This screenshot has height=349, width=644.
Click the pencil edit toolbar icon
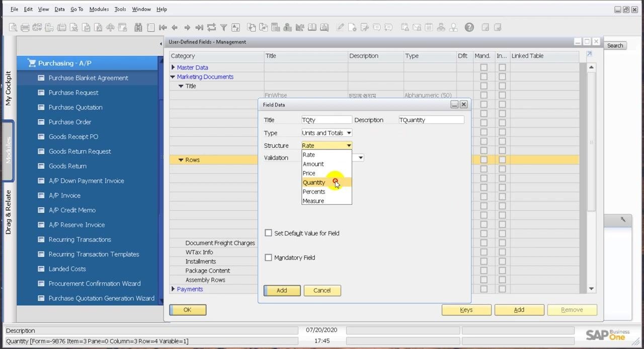[x=341, y=28]
